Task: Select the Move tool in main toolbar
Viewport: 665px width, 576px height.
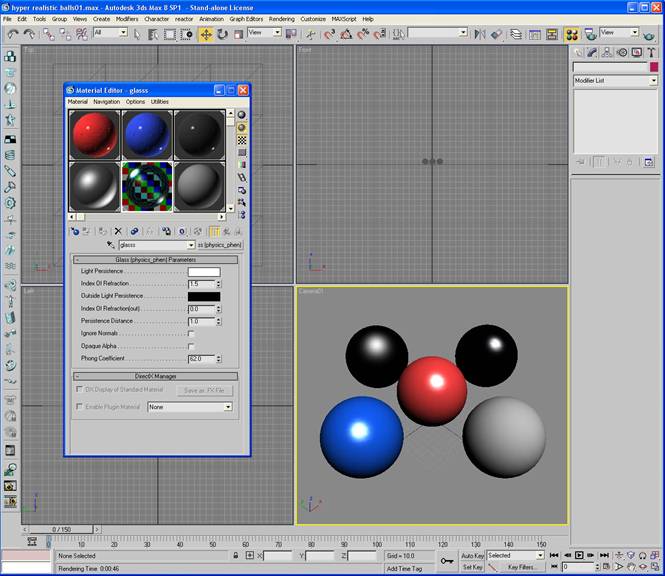Action: click(x=206, y=34)
